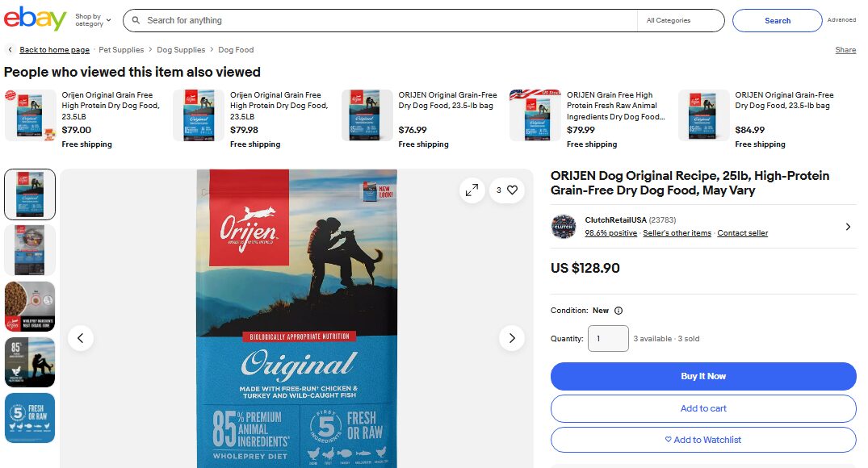This screenshot has height=468, width=868.
Task: Expand seller details with the right chevron
Action: 848,227
